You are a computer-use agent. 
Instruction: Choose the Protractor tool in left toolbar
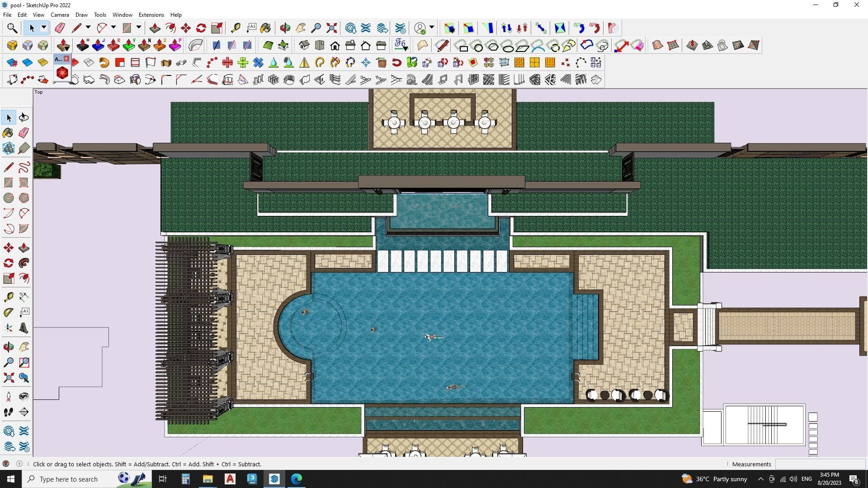pos(8,313)
